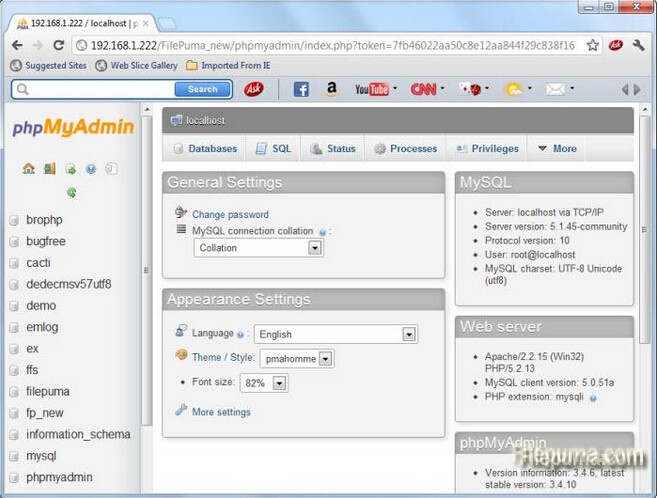This screenshot has height=498, width=658.
Task: Open the SQL tab
Action: coord(273,149)
